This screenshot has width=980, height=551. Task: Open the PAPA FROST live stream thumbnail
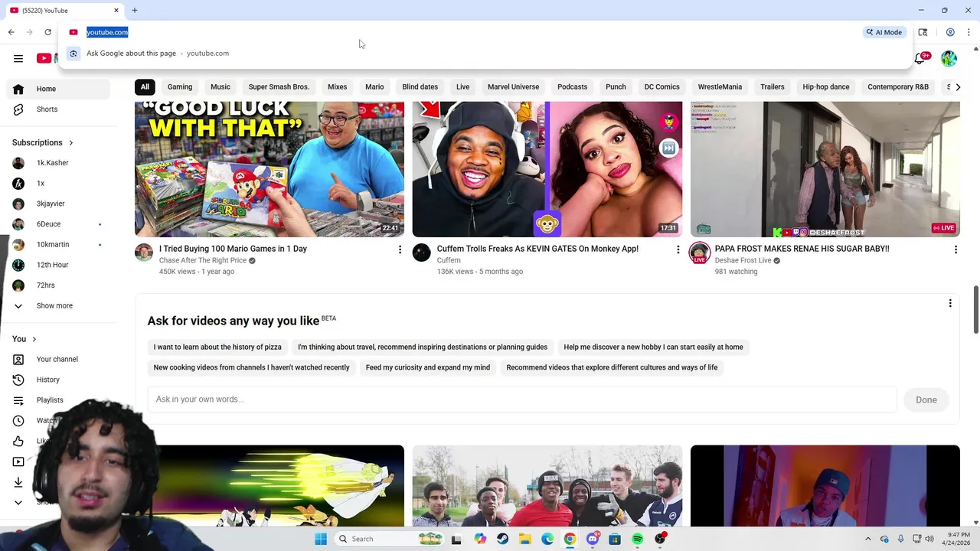825,169
